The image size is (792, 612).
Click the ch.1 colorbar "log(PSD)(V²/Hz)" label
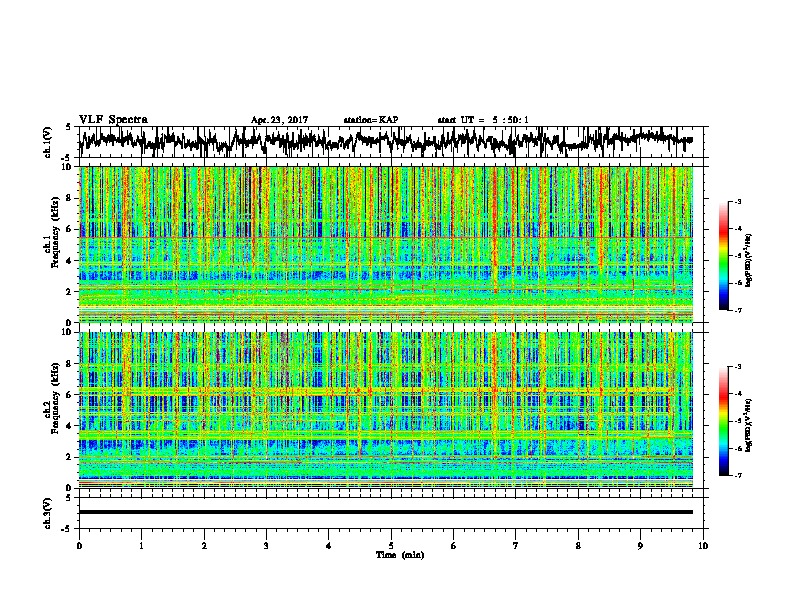(749, 261)
